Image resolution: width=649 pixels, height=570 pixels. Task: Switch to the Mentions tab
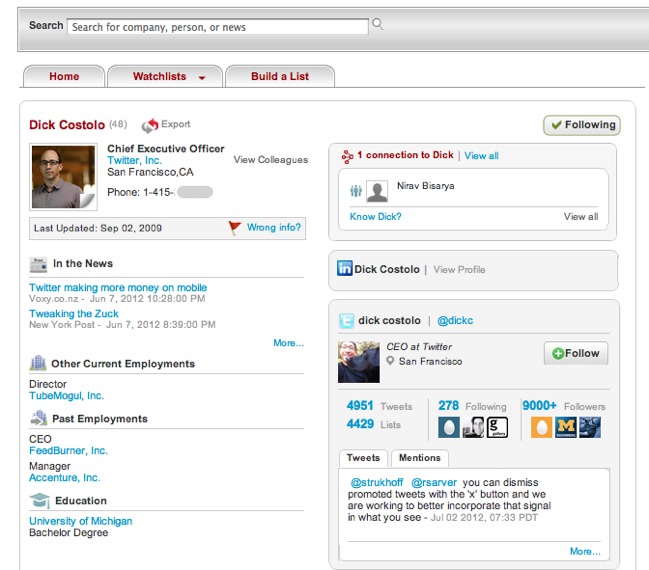[x=420, y=458]
